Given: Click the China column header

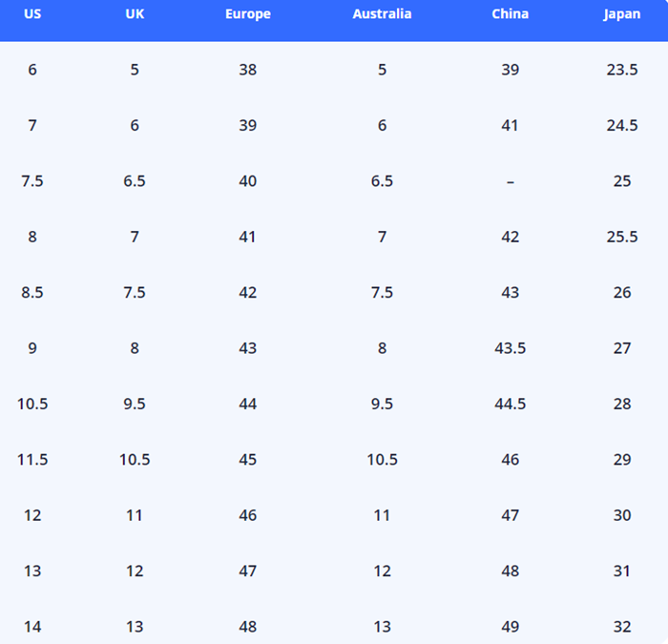Looking at the screenshot, I should [511, 14].
